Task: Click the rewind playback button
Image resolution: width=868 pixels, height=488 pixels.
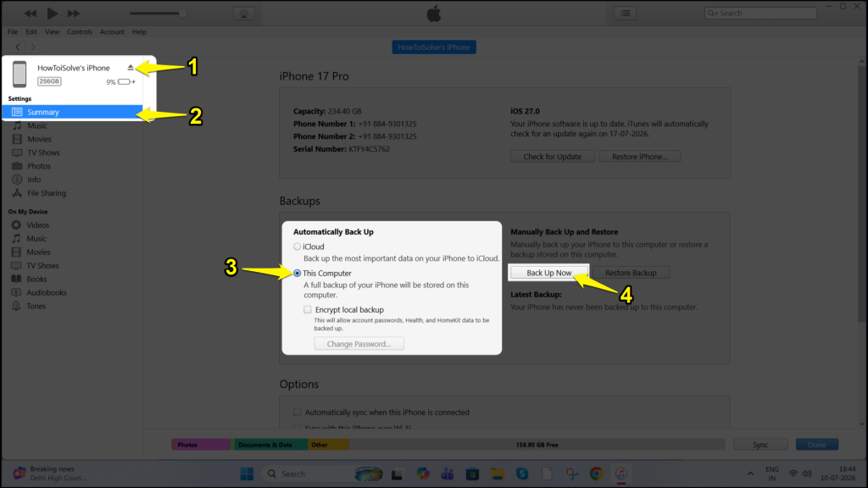Action: (x=31, y=14)
